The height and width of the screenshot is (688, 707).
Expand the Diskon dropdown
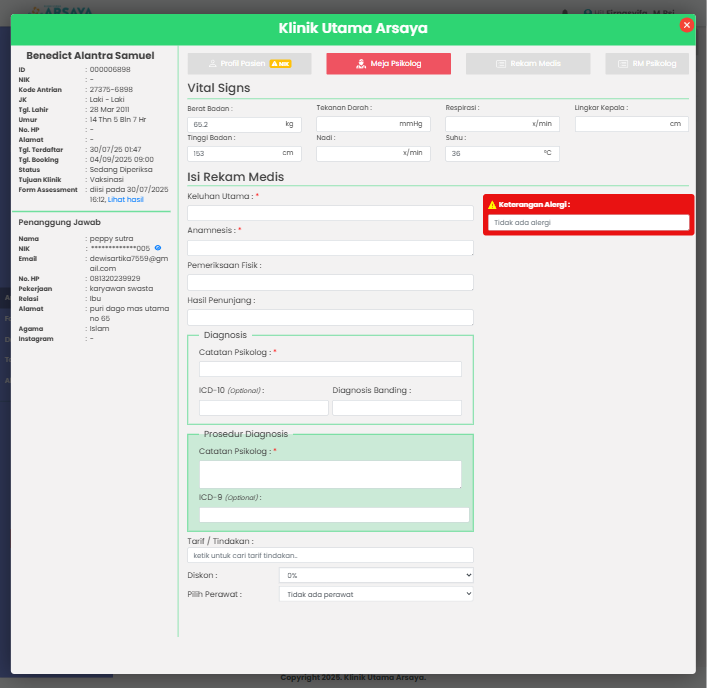pos(375,575)
